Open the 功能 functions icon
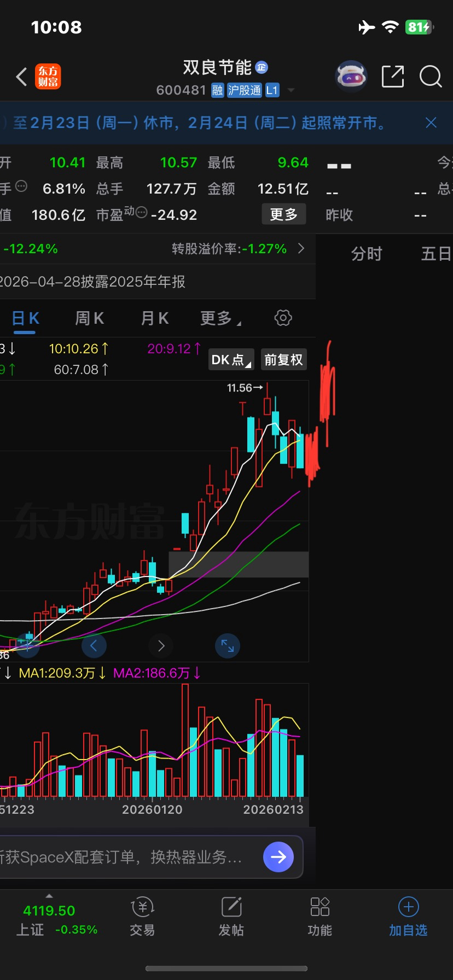 (x=320, y=917)
